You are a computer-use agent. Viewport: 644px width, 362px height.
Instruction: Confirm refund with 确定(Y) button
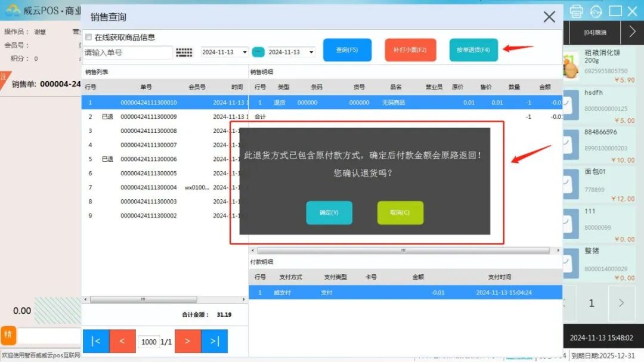(329, 213)
